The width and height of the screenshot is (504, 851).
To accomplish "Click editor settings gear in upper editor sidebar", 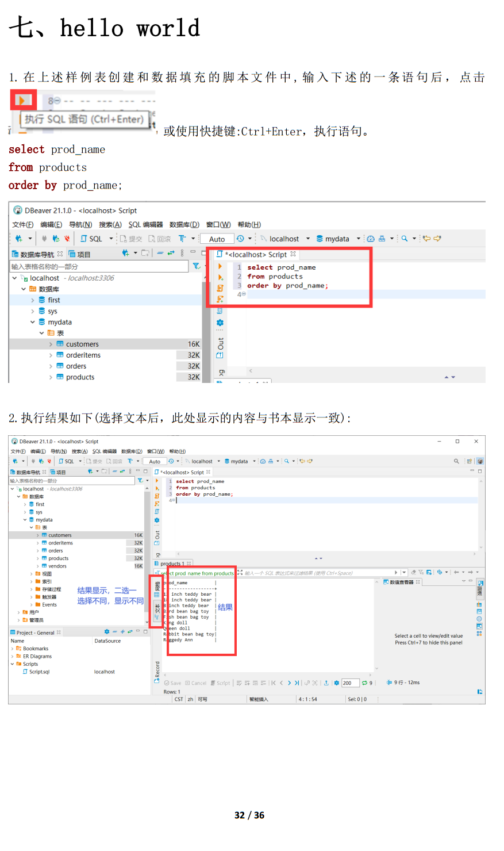I will click(x=220, y=323).
